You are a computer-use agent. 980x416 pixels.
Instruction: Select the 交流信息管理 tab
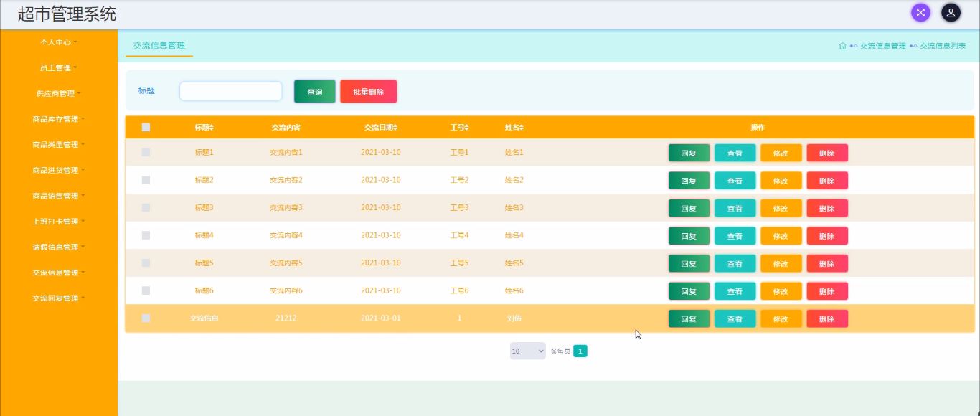[x=159, y=46]
